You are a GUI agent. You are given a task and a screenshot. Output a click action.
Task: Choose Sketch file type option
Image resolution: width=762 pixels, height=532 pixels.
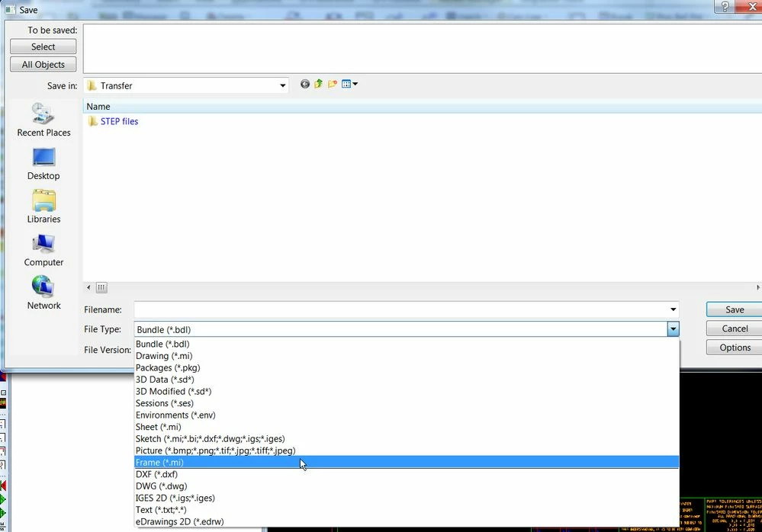tap(407, 439)
